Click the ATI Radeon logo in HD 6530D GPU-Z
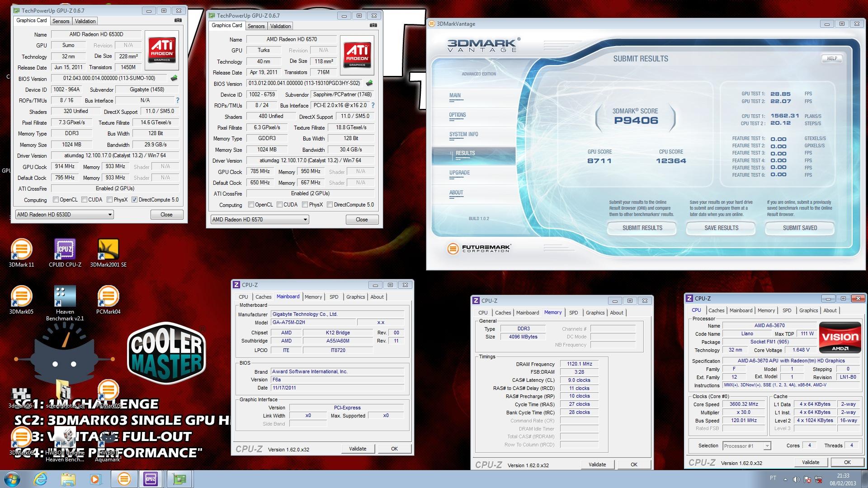Screen dimensions: 868x488 pyautogui.click(x=162, y=50)
